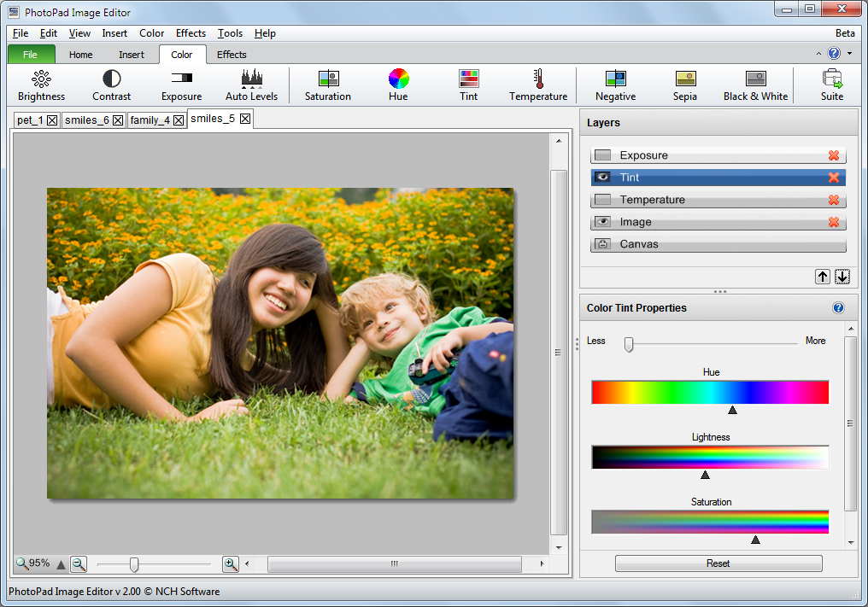Image resolution: width=868 pixels, height=607 pixels.
Task: Open the Auto Levels tool
Action: tap(251, 79)
